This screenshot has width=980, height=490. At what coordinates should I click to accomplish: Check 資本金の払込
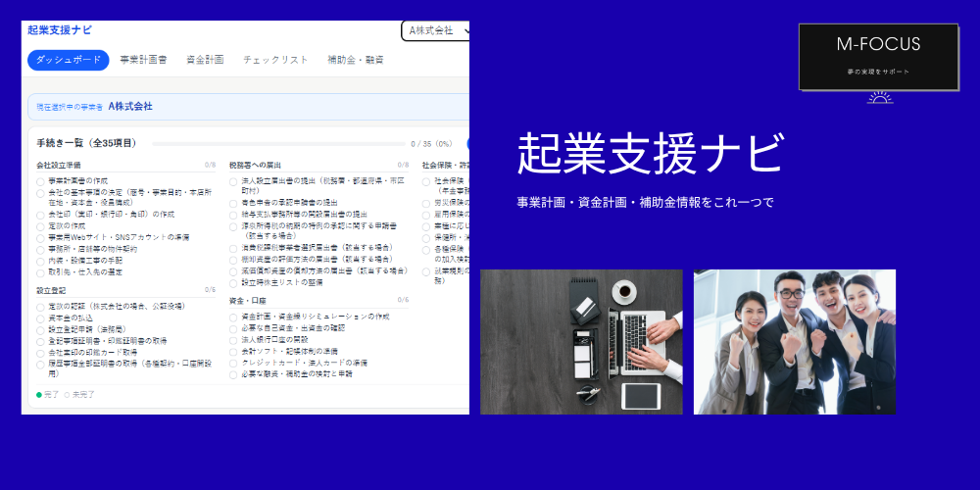coord(40,318)
